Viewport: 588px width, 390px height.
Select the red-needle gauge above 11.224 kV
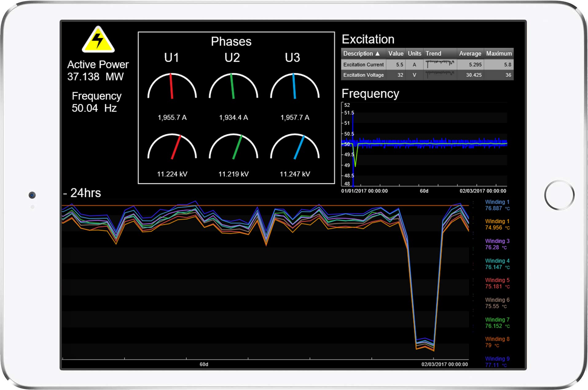(x=172, y=147)
